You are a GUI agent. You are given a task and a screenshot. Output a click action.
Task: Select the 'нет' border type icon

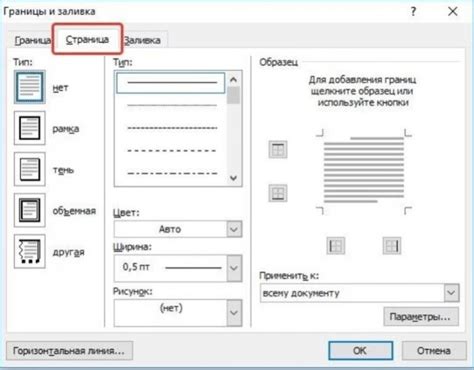tap(29, 87)
